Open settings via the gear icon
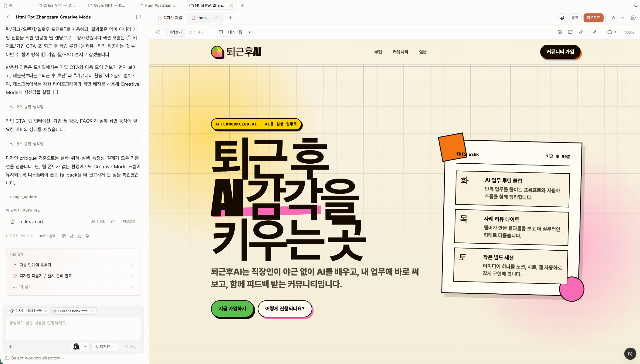The height and width of the screenshot is (364, 640). 633,18
